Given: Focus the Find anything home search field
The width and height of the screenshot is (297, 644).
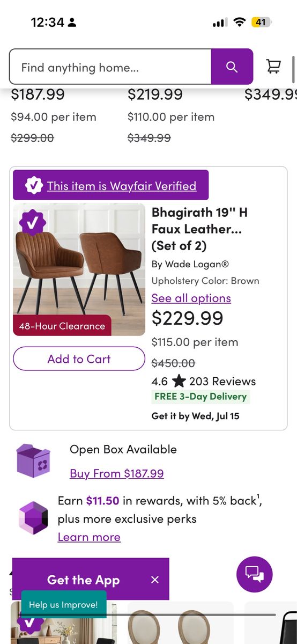Looking at the screenshot, I should coord(110,67).
